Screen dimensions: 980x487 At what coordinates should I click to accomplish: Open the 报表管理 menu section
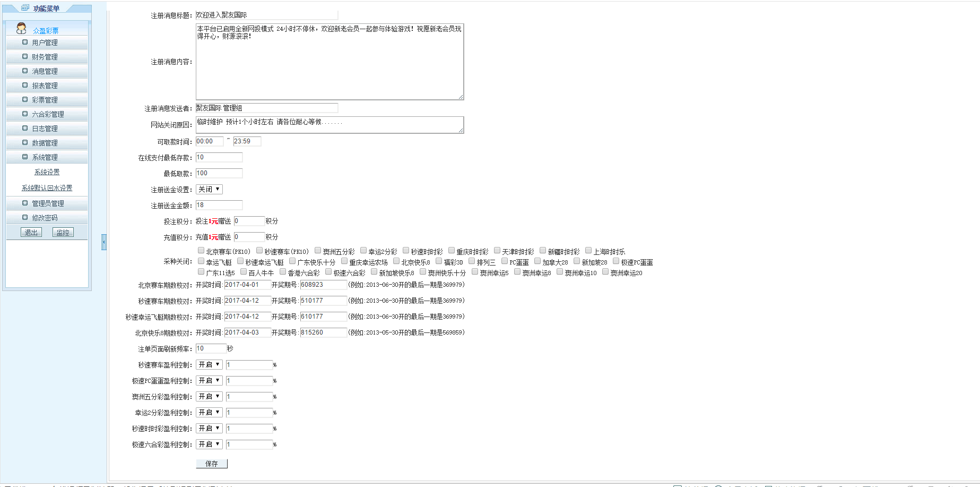47,86
